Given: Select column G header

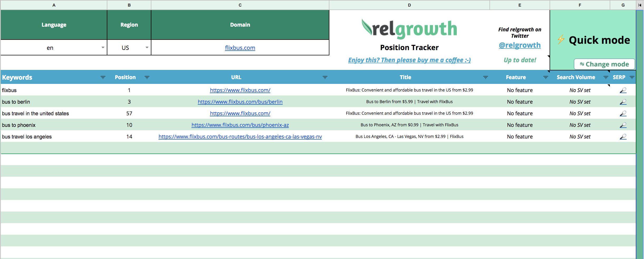Looking at the screenshot, I should click(x=623, y=5).
